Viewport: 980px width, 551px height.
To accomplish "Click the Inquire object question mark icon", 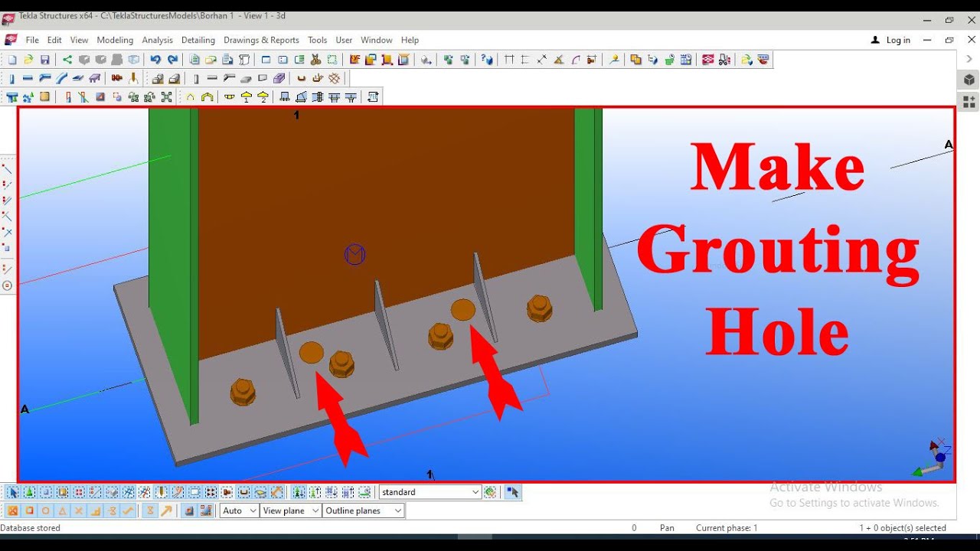I will coord(487,60).
